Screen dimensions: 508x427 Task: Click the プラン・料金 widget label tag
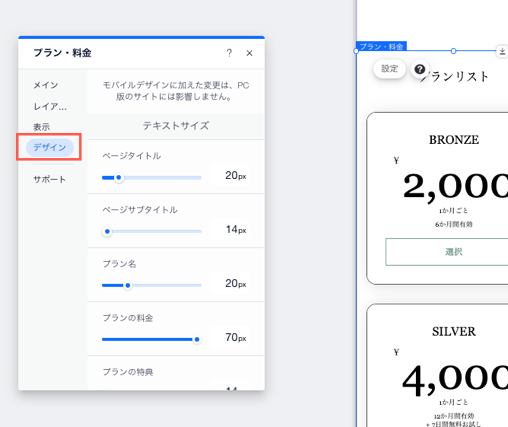(381, 46)
